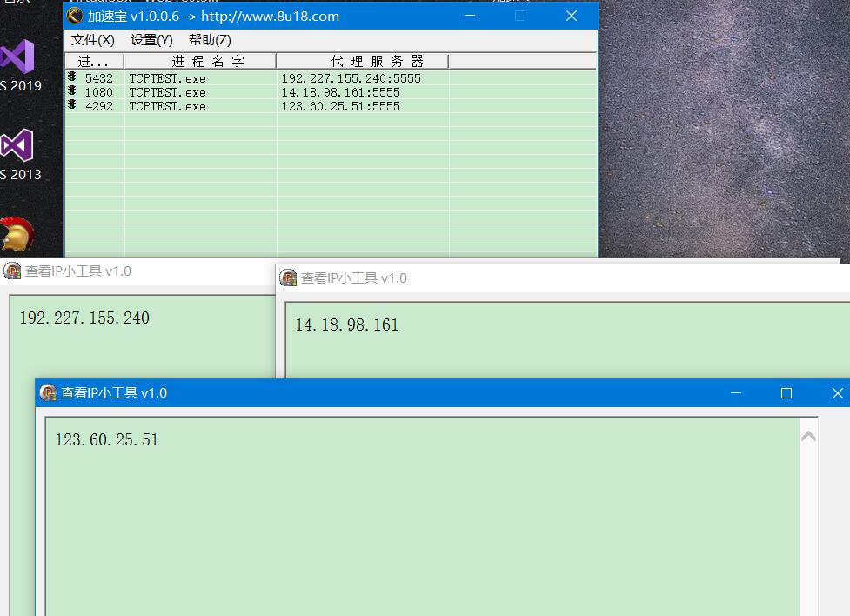Select the process row with PID 5432
Viewport: 850px width, 616px height.
(x=331, y=78)
